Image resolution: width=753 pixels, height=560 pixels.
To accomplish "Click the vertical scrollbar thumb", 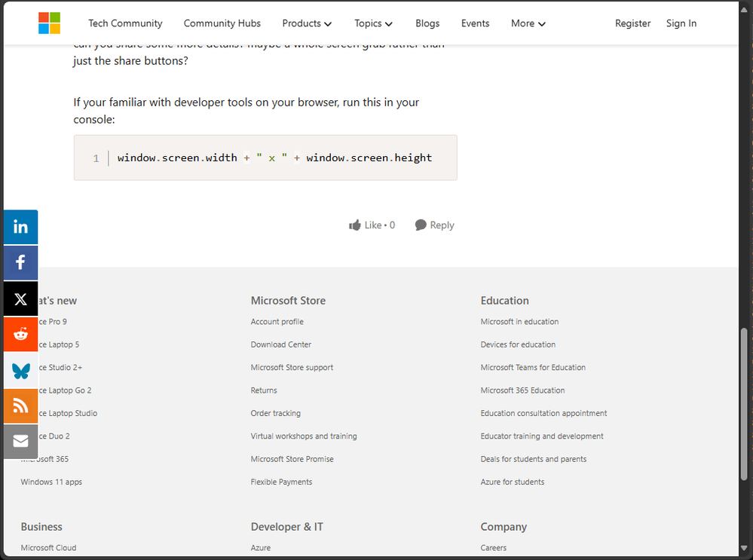I will pyautogui.click(x=744, y=404).
